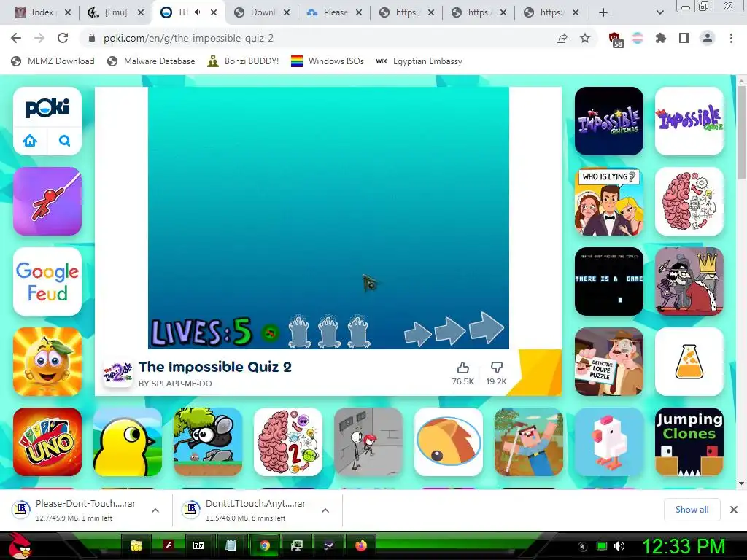Open Windows ISOs bookmark

(x=328, y=61)
